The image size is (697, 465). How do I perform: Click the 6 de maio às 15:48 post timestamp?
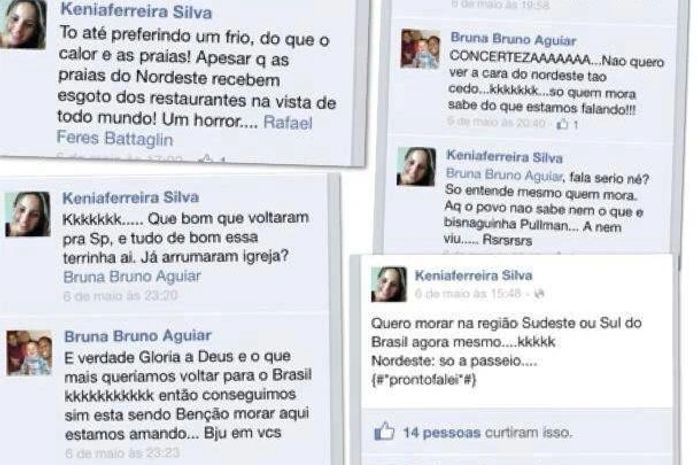[x=468, y=293]
